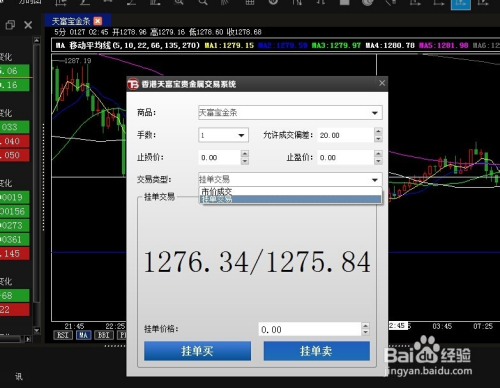Screen dimensions: 500x388
Task: Click the 03:45 time axis label
Action: (x=442, y=326)
